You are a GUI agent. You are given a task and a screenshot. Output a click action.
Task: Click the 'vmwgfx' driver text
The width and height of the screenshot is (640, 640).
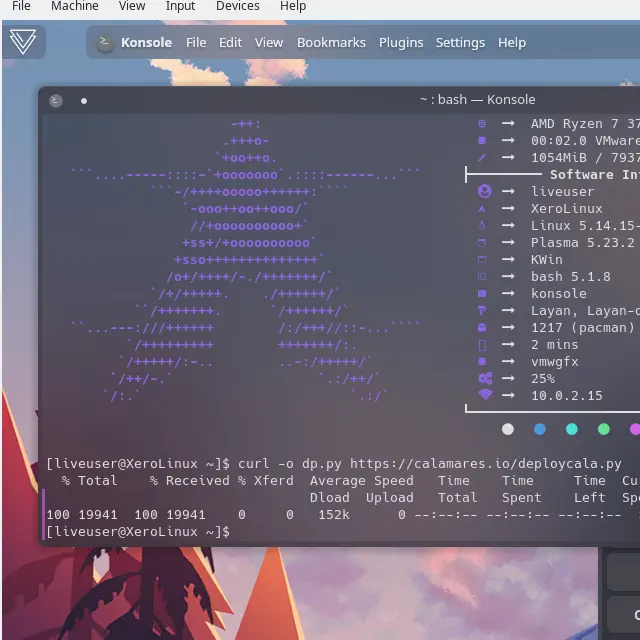555,362
